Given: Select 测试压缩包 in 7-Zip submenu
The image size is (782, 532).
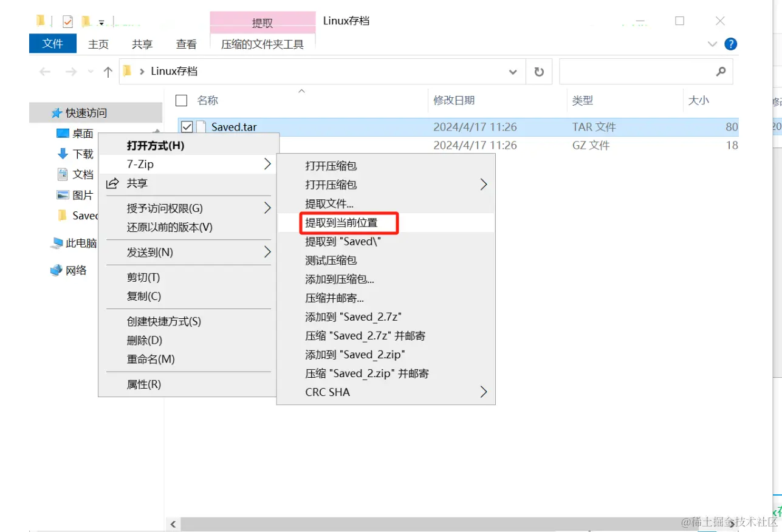Looking at the screenshot, I should pos(331,260).
